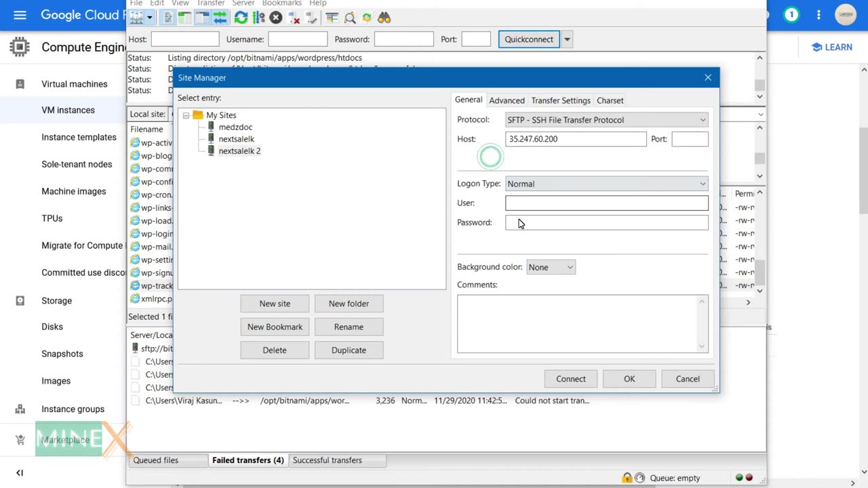Toggle the remote directory tree icon
The width and height of the screenshot is (868, 488).
202,18
